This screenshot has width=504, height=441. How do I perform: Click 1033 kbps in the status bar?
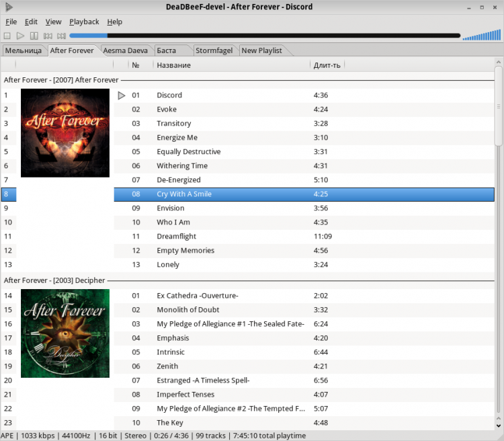tap(38, 436)
